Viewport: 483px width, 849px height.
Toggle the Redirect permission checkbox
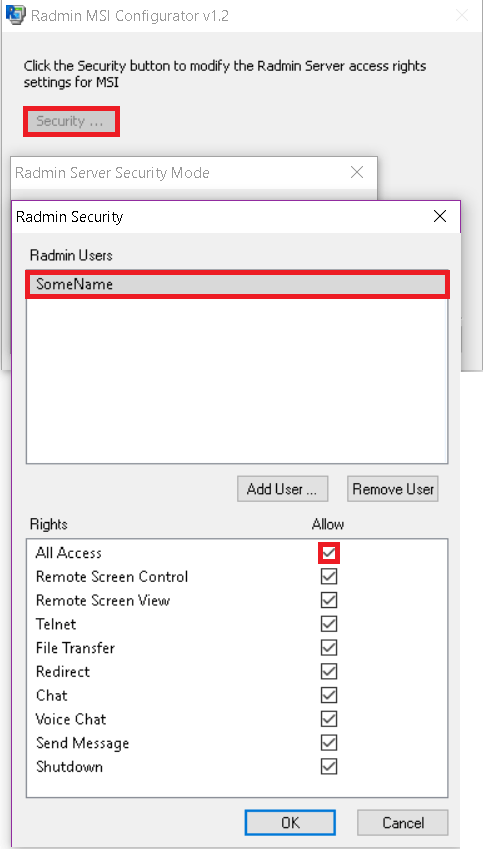(329, 671)
